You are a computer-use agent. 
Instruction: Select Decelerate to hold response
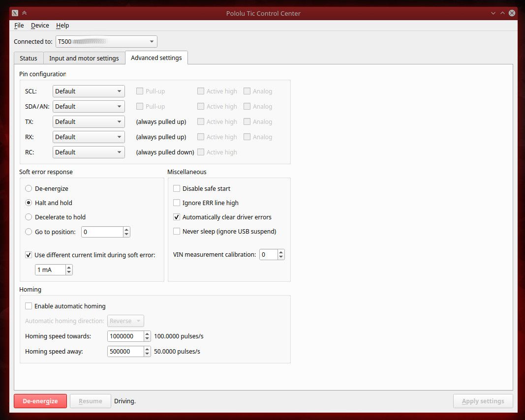(29, 217)
